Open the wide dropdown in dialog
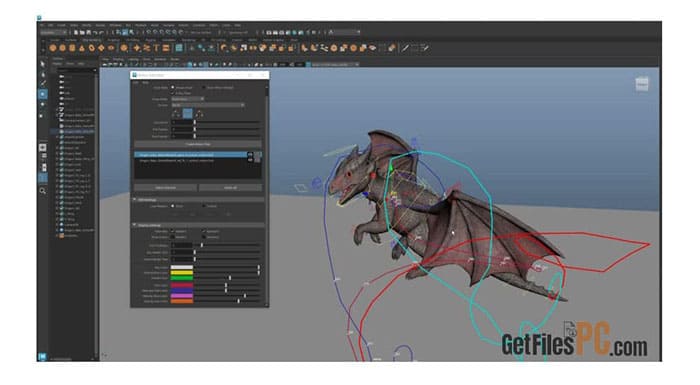 point(208,105)
